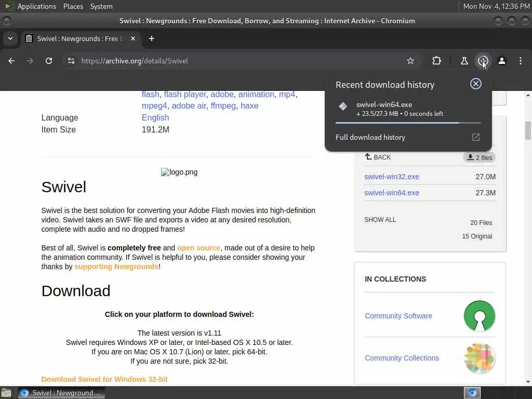Click the scrollbar up arrow

point(528,95)
